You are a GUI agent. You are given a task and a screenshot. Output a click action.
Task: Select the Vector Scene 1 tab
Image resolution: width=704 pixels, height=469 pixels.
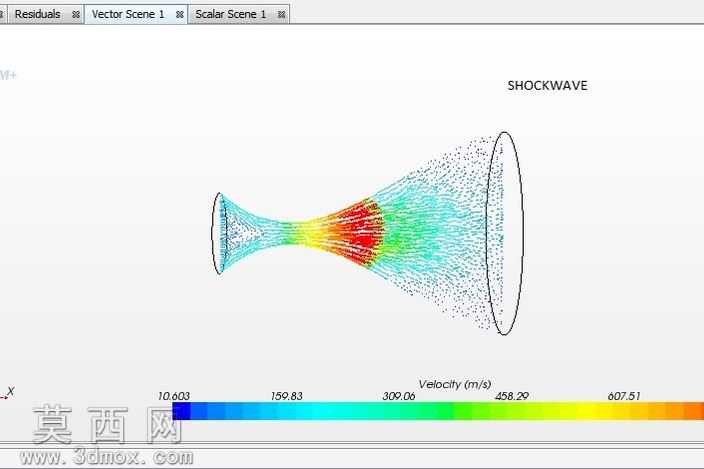128,14
